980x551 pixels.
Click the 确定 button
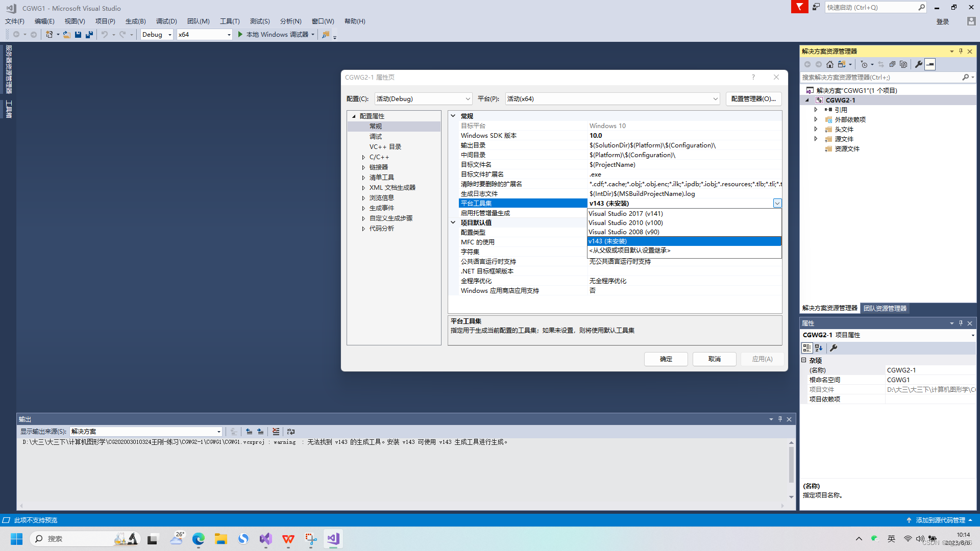[x=666, y=359]
